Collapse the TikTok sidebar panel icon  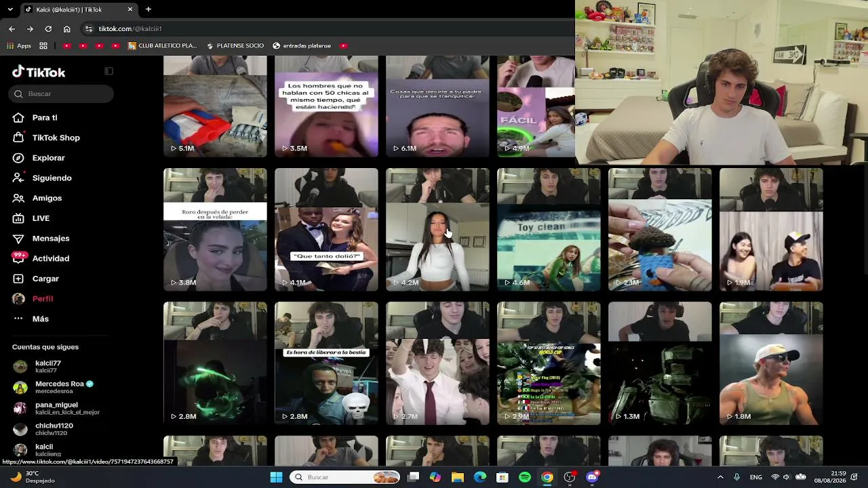point(108,71)
